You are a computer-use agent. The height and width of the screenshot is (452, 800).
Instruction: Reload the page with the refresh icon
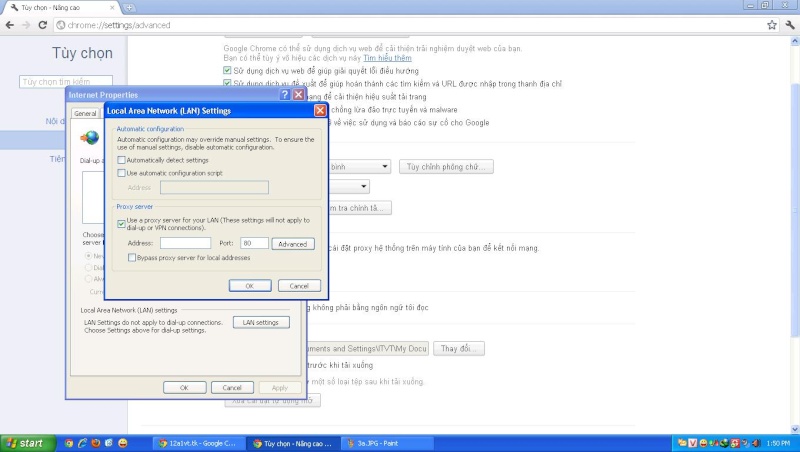point(43,25)
